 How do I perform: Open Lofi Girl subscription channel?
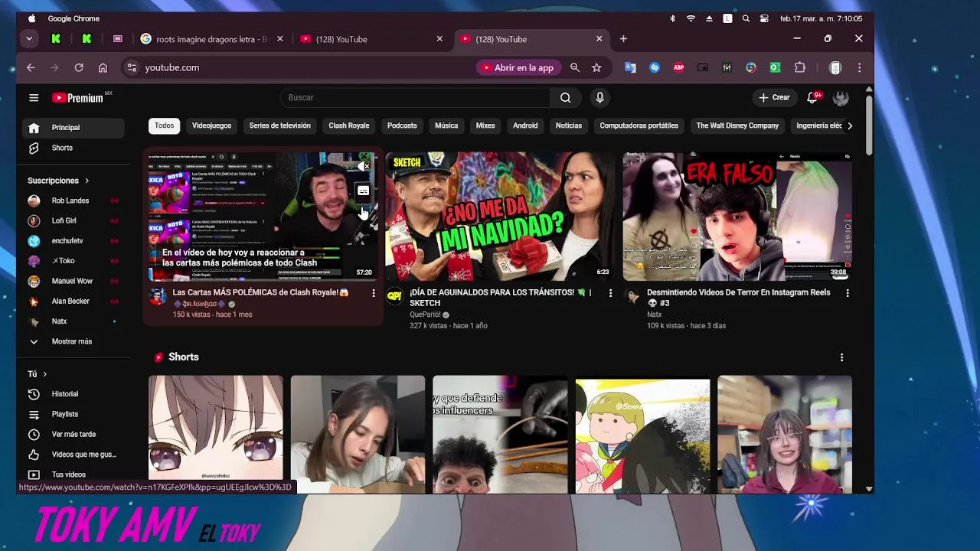pos(73,220)
